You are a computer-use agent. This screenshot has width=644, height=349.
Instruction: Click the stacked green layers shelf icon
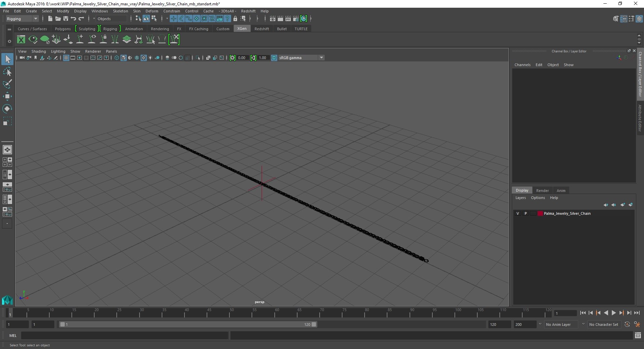click(127, 40)
